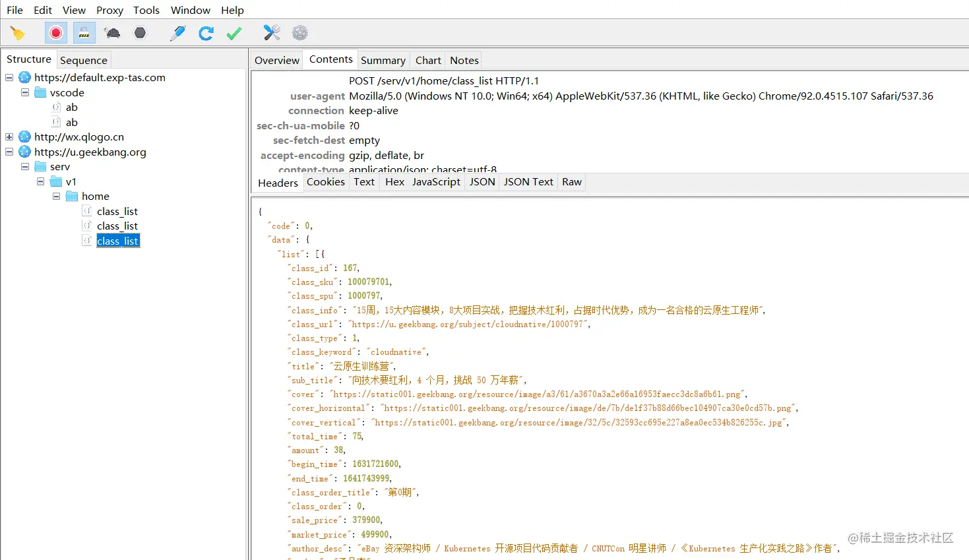The width and height of the screenshot is (969, 560).
Task: Open the File menu
Action: [x=15, y=10]
